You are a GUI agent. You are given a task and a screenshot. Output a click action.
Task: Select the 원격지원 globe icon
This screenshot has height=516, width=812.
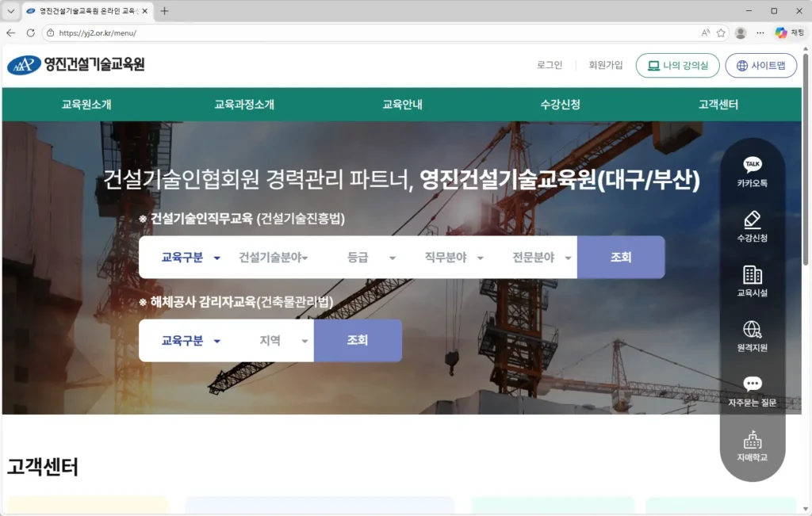(x=752, y=330)
